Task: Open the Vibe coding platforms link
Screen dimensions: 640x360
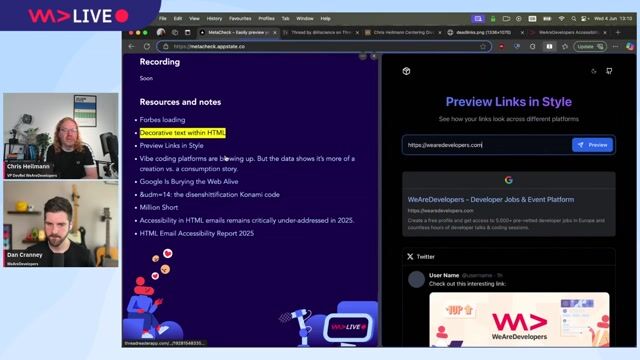Action: pyautogui.click(x=247, y=163)
